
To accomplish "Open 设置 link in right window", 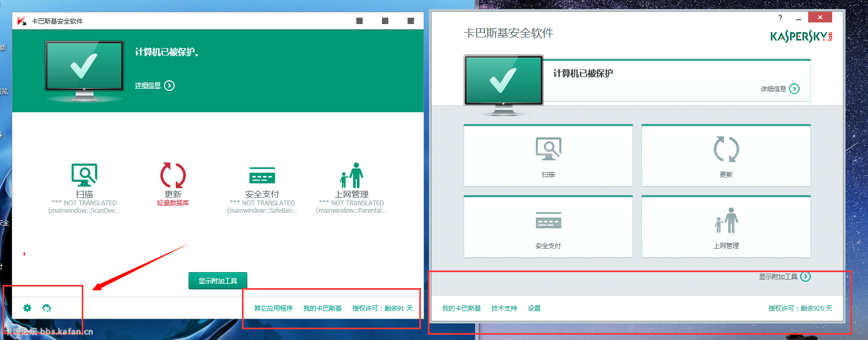I will (534, 308).
